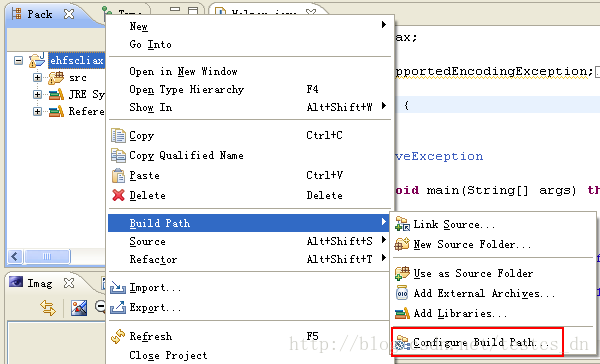Close the Image view tab
Viewport: 600px width, 364px height.
coord(69,283)
